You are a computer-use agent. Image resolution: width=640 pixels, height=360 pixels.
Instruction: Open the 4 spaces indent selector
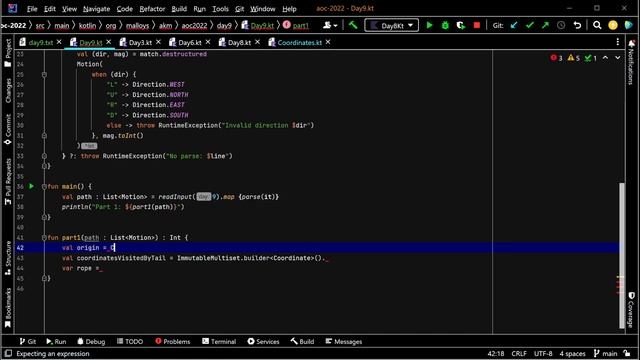[x=572, y=353]
